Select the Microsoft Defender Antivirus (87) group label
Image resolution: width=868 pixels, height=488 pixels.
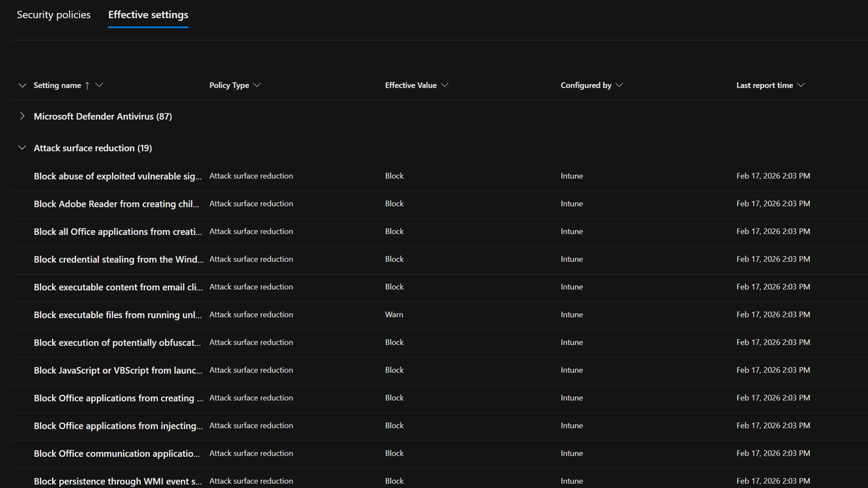pos(103,116)
